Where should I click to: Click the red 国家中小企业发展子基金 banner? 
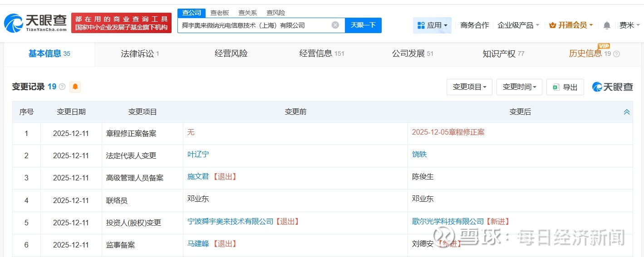pos(121,23)
